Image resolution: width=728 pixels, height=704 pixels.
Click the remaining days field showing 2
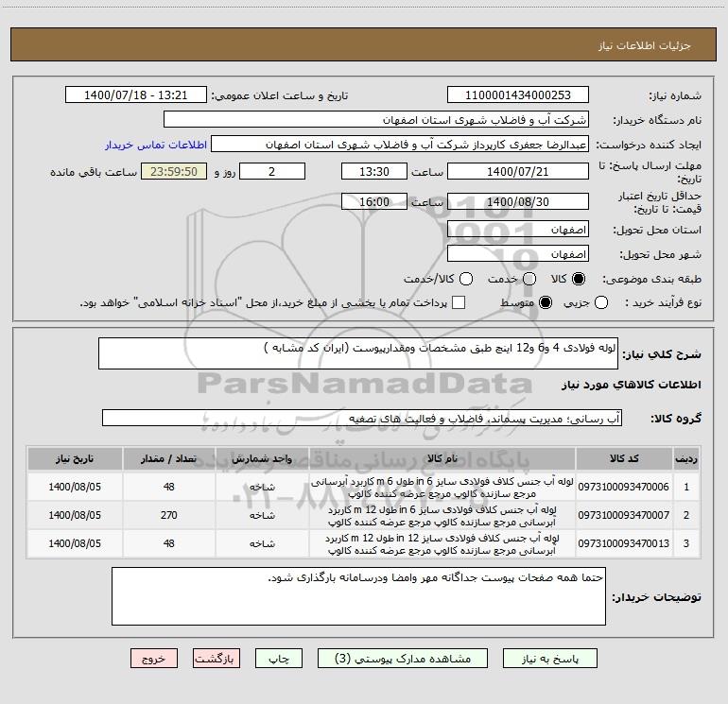(x=272, y=171)
